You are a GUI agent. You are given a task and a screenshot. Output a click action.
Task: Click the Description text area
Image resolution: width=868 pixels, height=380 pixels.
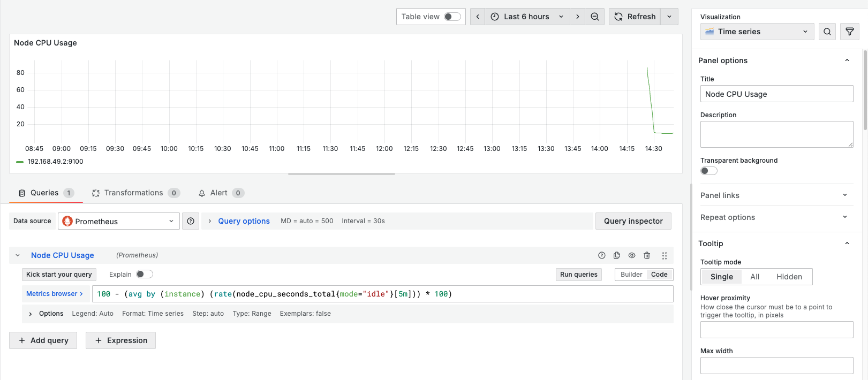point(776,134)
